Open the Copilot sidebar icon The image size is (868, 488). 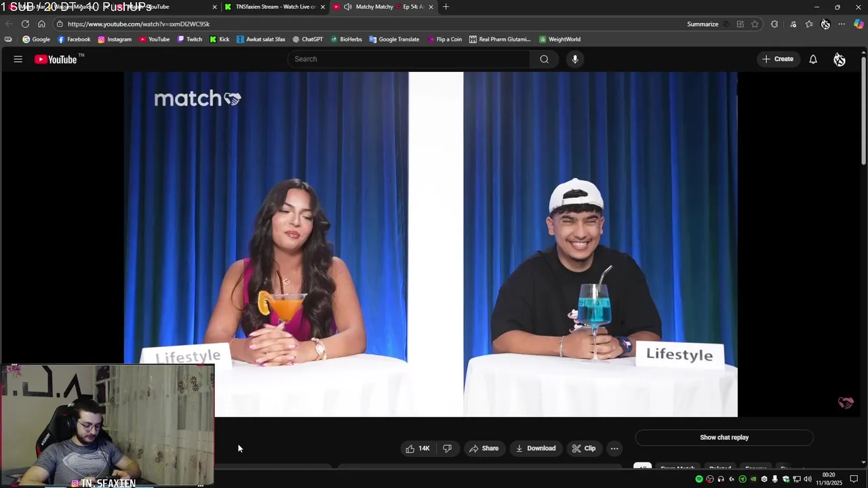pyautogui.click(x=859, y=24)
